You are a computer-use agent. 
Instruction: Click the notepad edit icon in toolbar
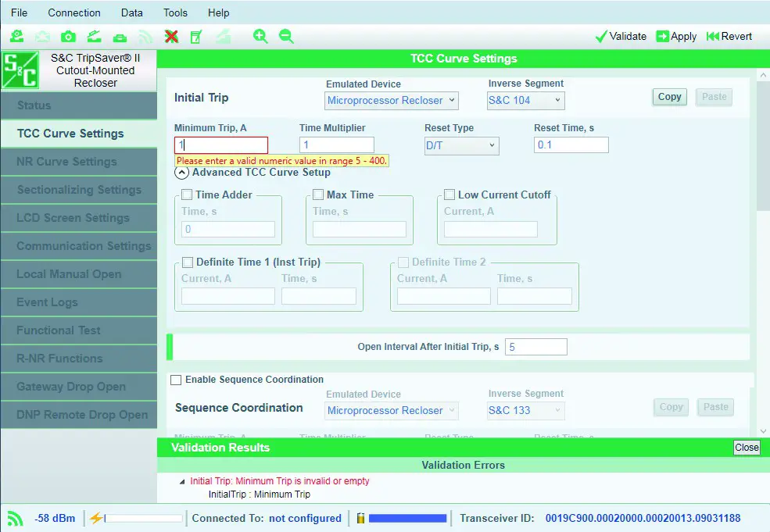[x=196, y=36]
